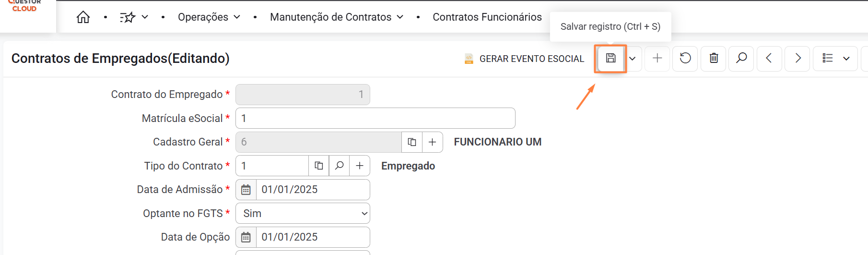Image resolution: width=868 pixels, height=255 pixels.
Task: Click Contratos Funcionários breadcrumb link
Action: click(487, 17)
